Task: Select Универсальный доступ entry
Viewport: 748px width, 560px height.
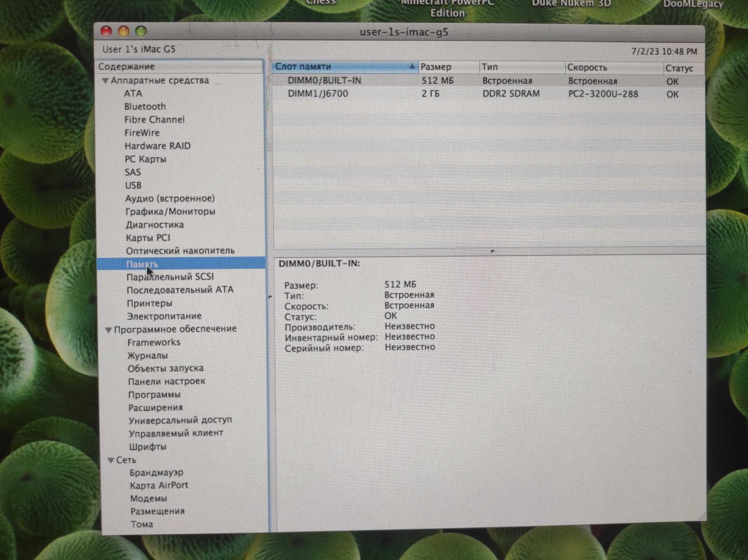Action: pyautogui.click(x=180, y=420)
